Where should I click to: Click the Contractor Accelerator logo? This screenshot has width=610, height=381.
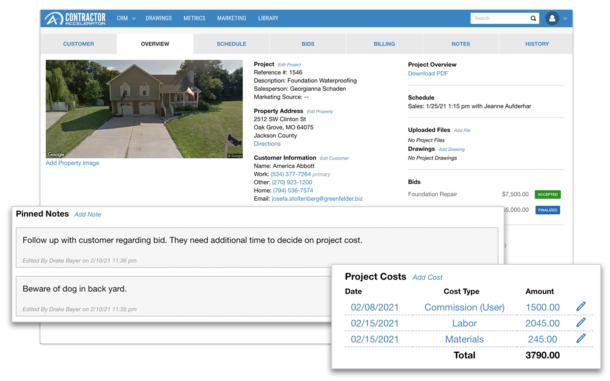pos(75,18)
